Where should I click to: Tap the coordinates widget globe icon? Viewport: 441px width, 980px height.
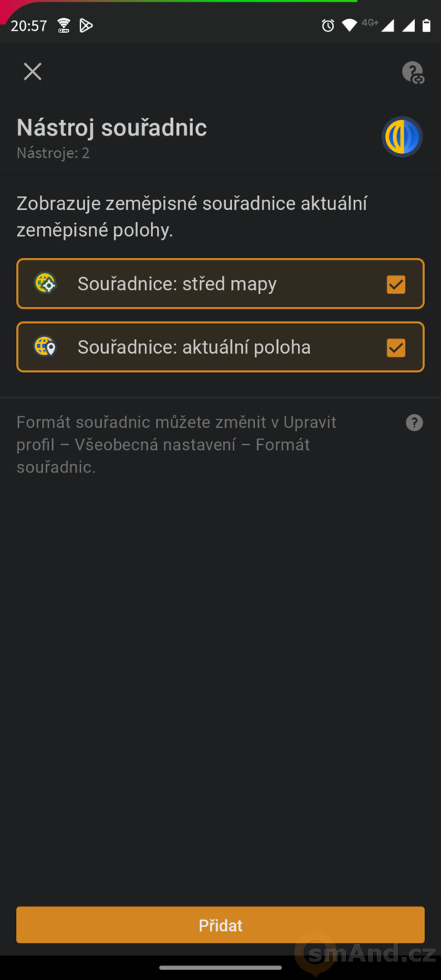coord(402,137)
